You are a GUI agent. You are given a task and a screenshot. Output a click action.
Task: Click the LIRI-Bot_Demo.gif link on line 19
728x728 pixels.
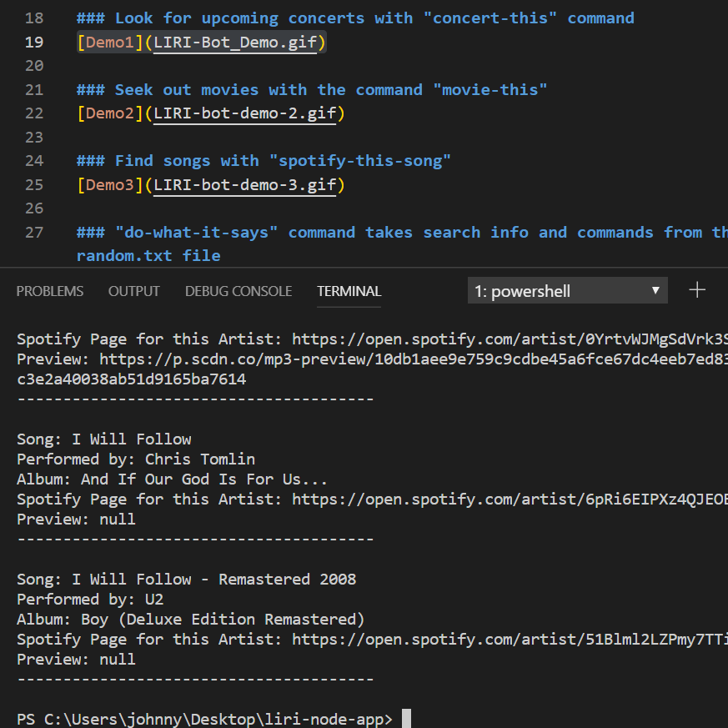coord(235,42)
